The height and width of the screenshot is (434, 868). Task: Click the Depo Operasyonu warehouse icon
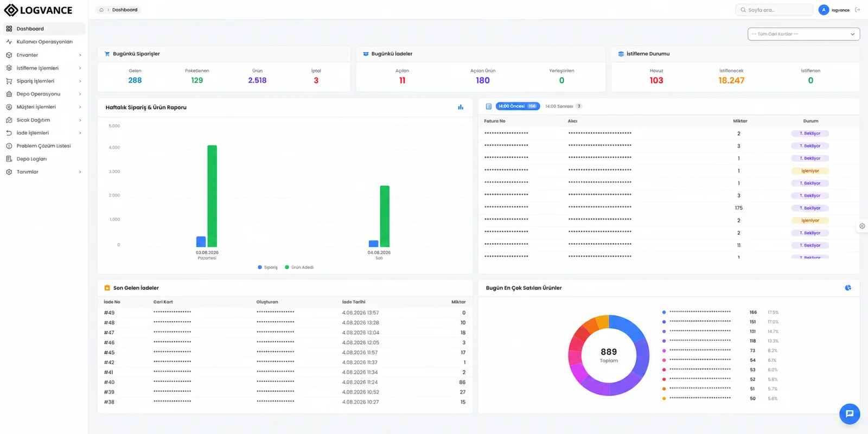click(x=9, y=94)
